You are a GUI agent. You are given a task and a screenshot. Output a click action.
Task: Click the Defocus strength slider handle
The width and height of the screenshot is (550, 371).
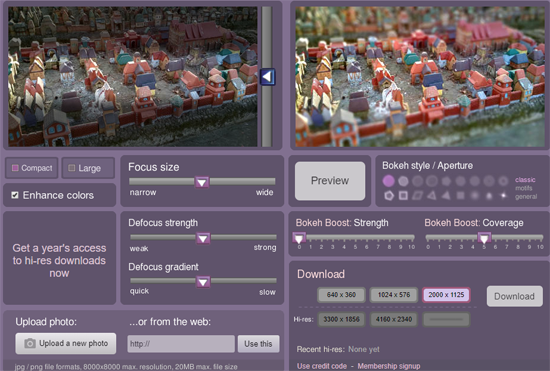(203, 238)
